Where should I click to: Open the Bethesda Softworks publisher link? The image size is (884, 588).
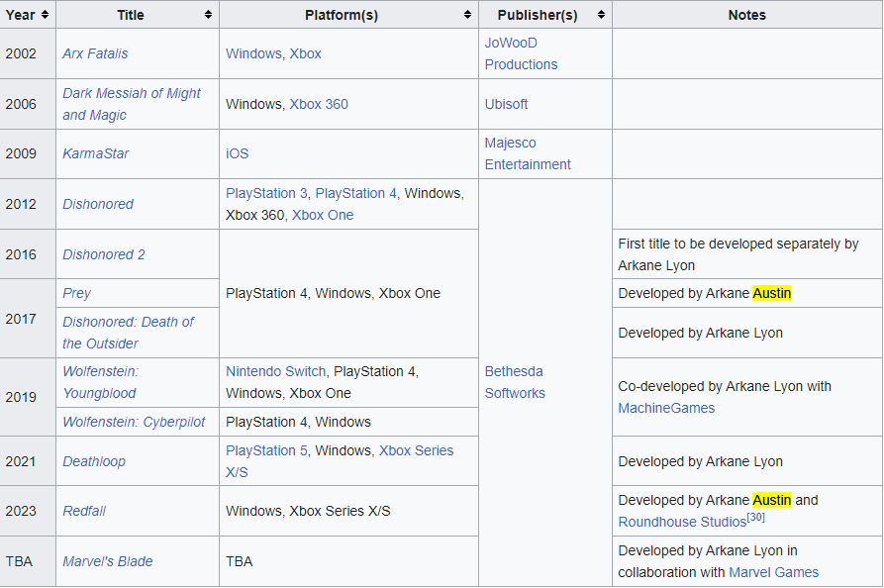pyautogui.click(x=515, y=382)
